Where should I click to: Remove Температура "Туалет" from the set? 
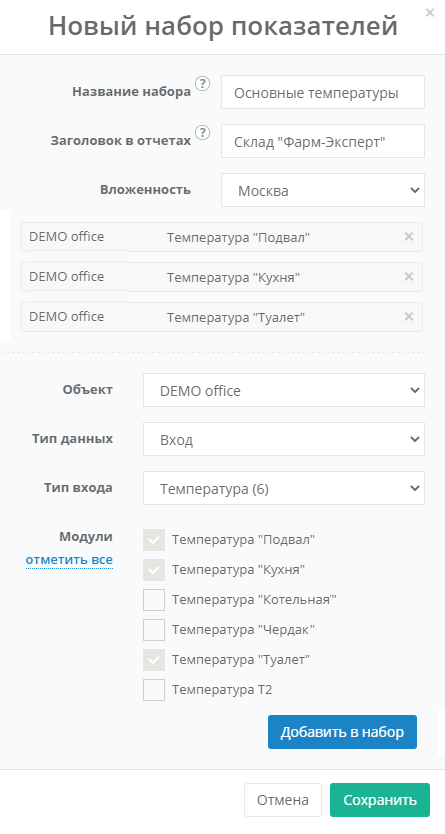409,316
